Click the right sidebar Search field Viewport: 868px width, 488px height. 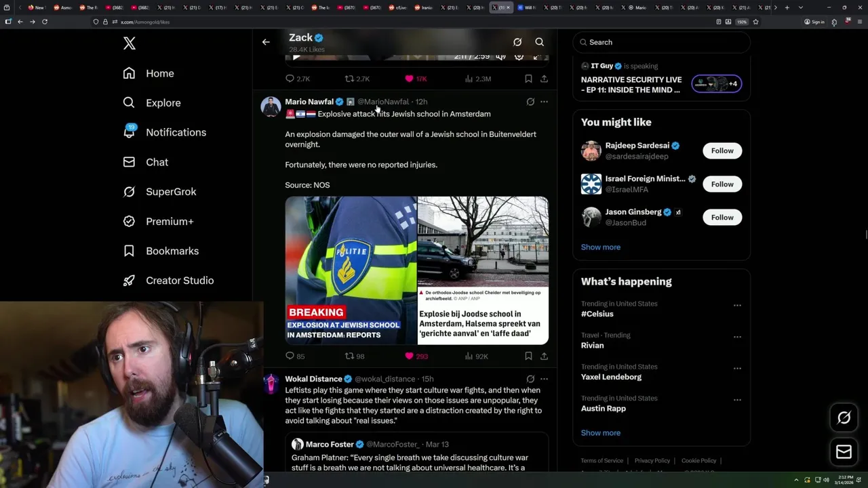tap(661, 42)
